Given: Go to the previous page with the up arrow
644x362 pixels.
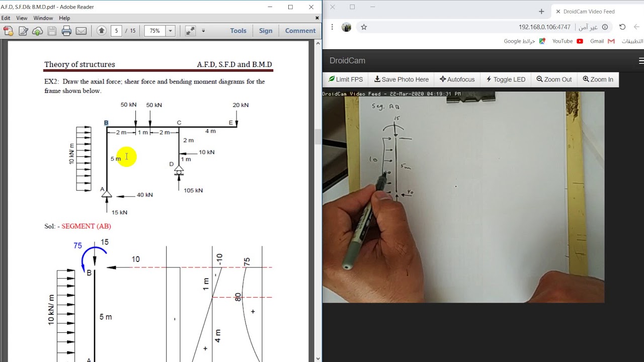Looking at the screenshot, I should (x=101, y=31).
